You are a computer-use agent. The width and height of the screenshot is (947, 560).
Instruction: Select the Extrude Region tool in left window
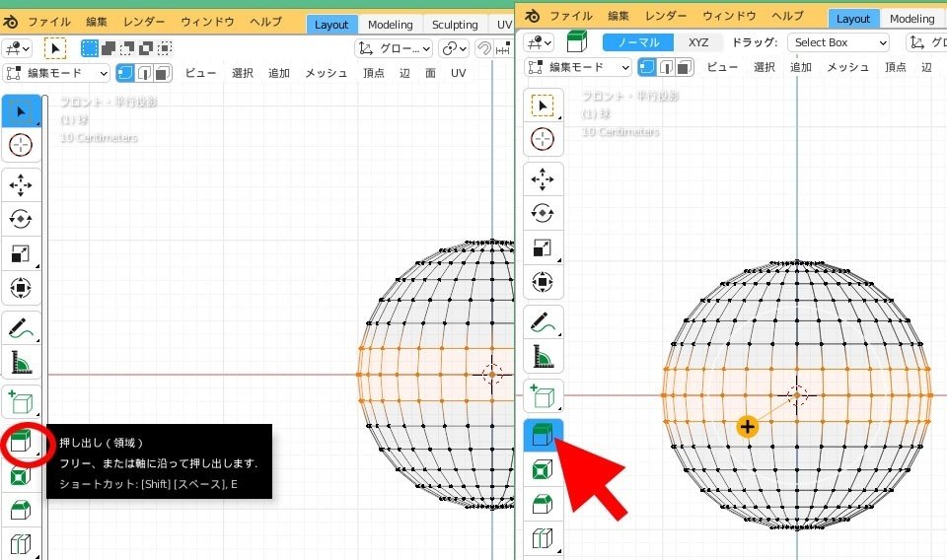[x=21, y=443]
